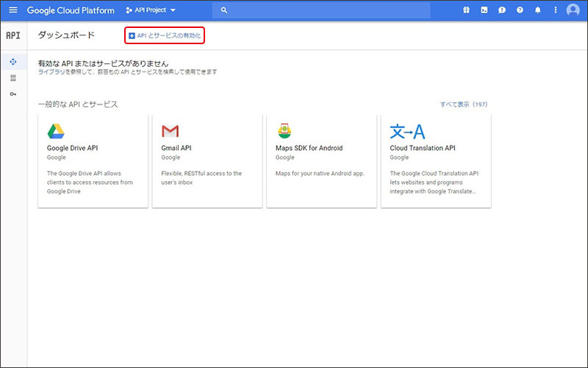Click the search magnifier icon
The width and height of the screenshot is (588, 368).
click(x=224, y=10)
